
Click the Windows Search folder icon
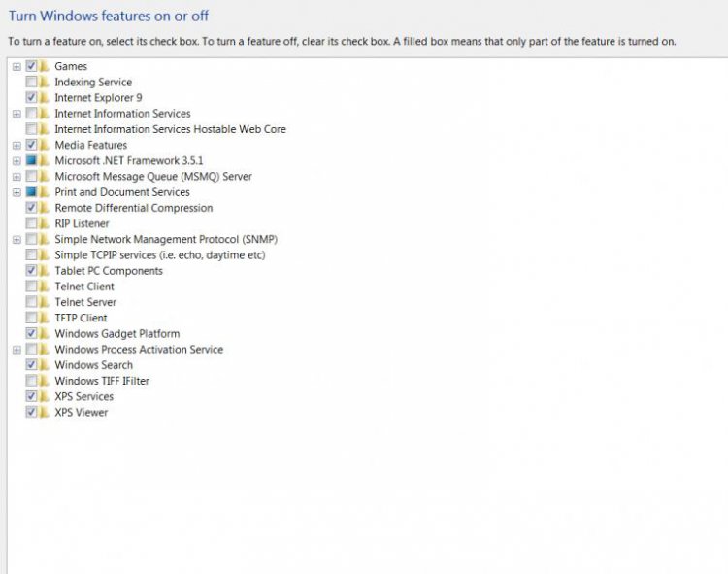click(x=44, y=365)
